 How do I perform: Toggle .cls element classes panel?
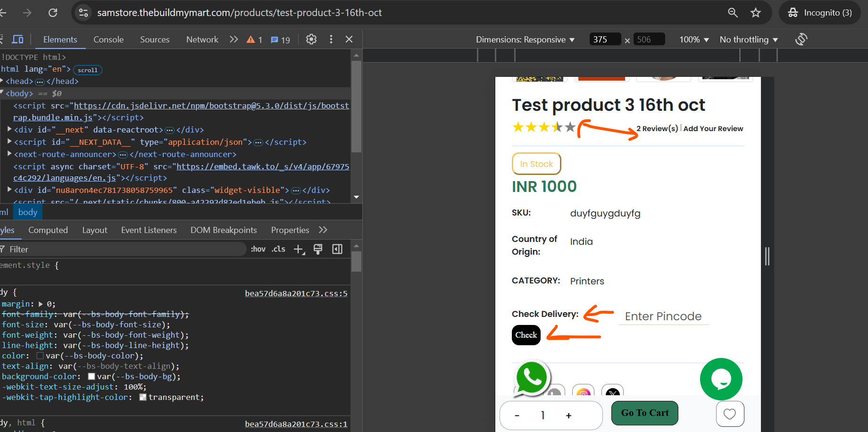tap(278, 249)
